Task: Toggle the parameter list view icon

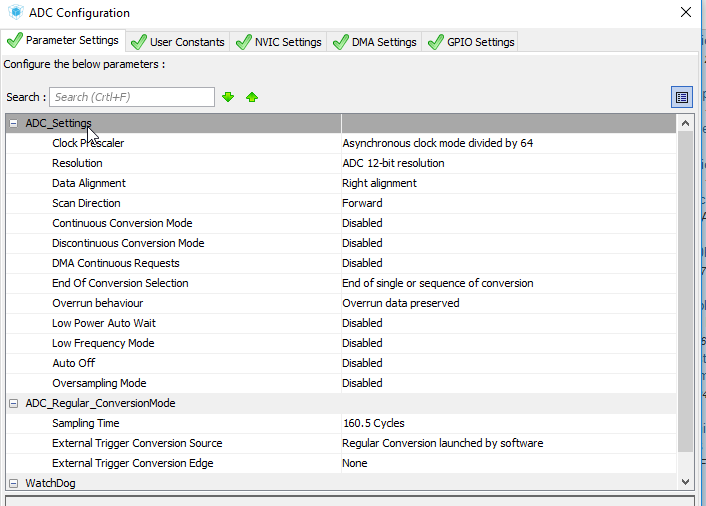Action: pyautogui.click(x=682, y=97)
